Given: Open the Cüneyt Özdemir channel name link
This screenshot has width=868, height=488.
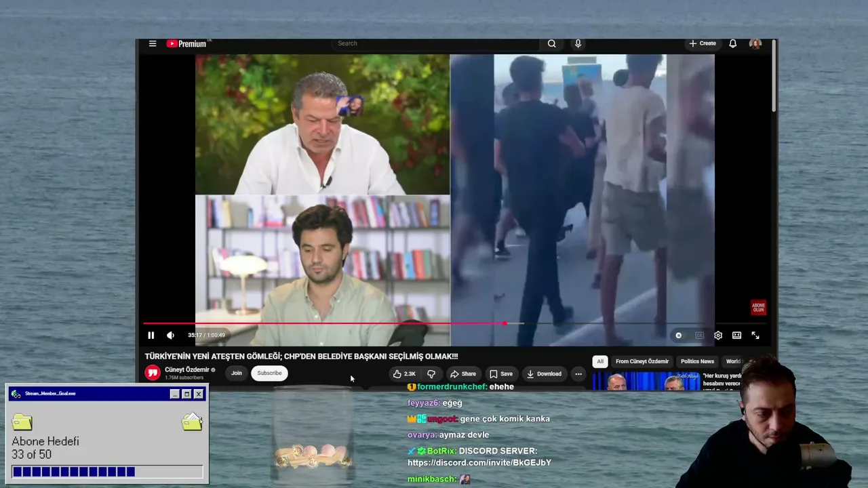Looking at the screenshot, I should [187, 370].
